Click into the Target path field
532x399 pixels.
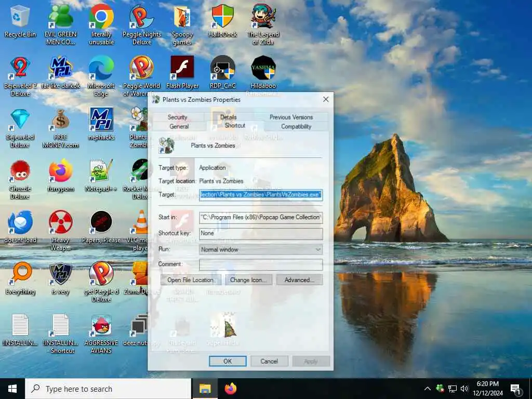coord(261,195)
